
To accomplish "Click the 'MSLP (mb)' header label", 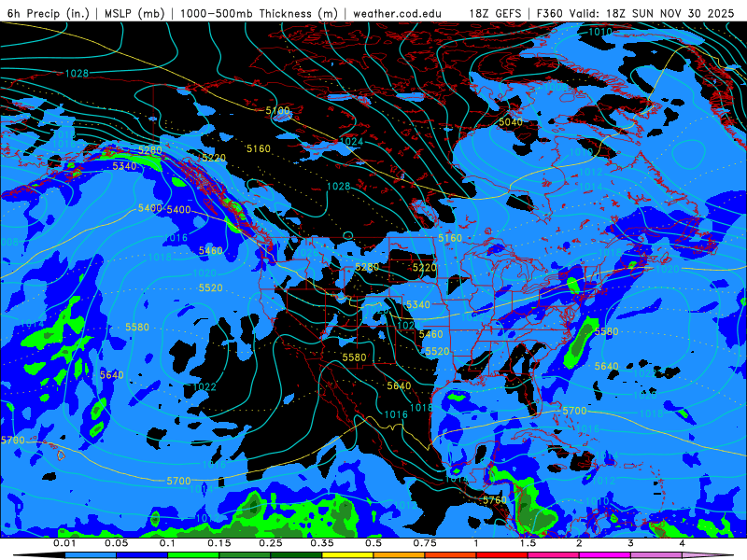I will (x=134, y=13).
